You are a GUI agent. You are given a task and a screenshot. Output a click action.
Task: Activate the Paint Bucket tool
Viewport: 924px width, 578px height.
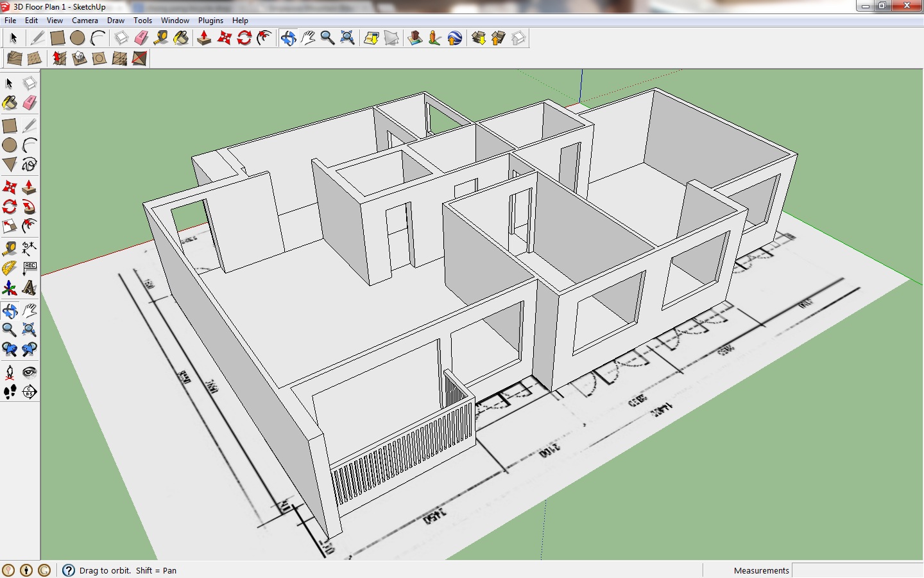[10, 102]
